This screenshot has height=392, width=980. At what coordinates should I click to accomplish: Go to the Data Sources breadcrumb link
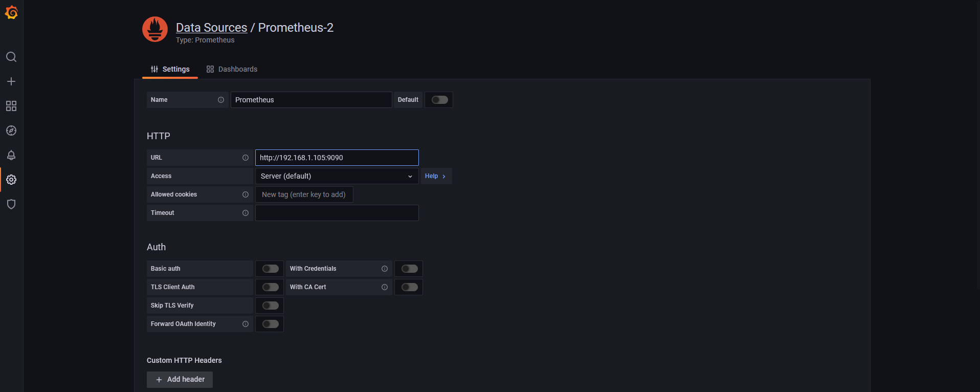tap(211, 28)
